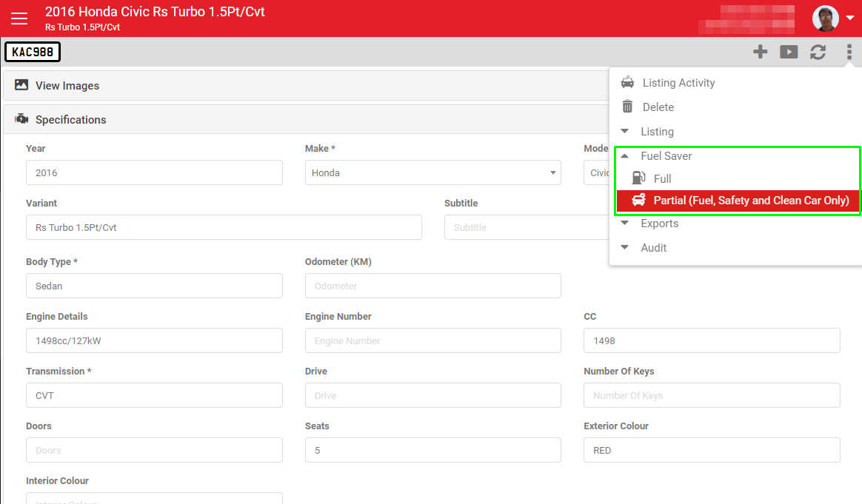Image resolution: width=862 pixels, height=504 pixels.
Task: Click the fuel pump icon beside Full
Action: pyautogui.click(x=638, y=178)
